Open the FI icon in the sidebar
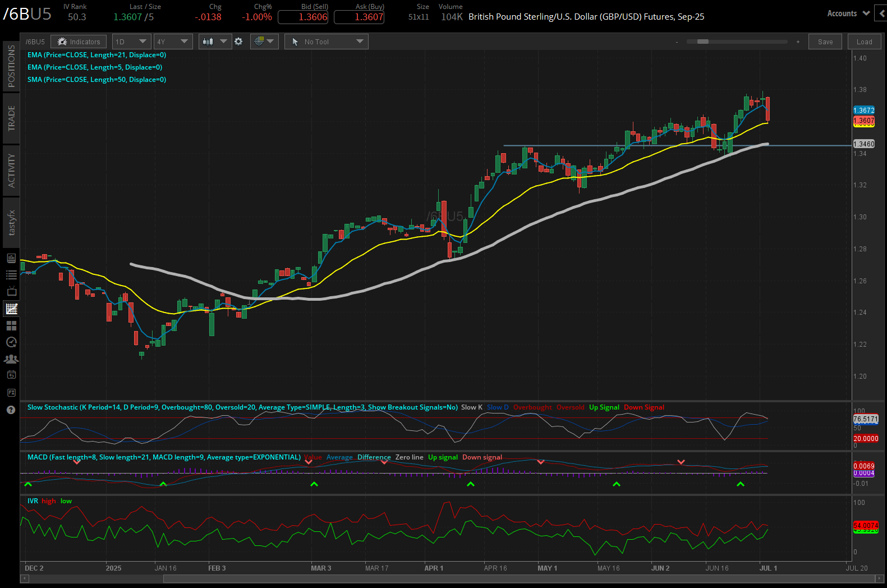 [11, 393]
